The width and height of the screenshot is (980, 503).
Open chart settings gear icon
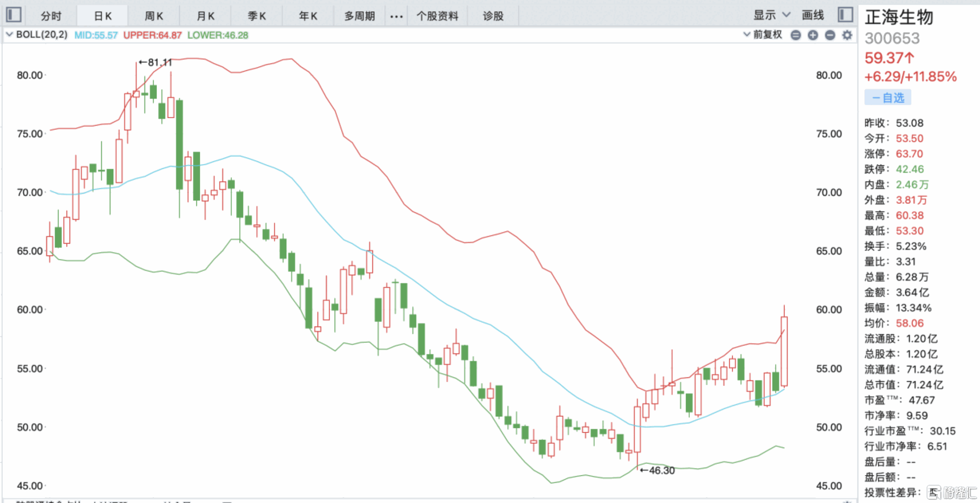click(x=847, y=35)
